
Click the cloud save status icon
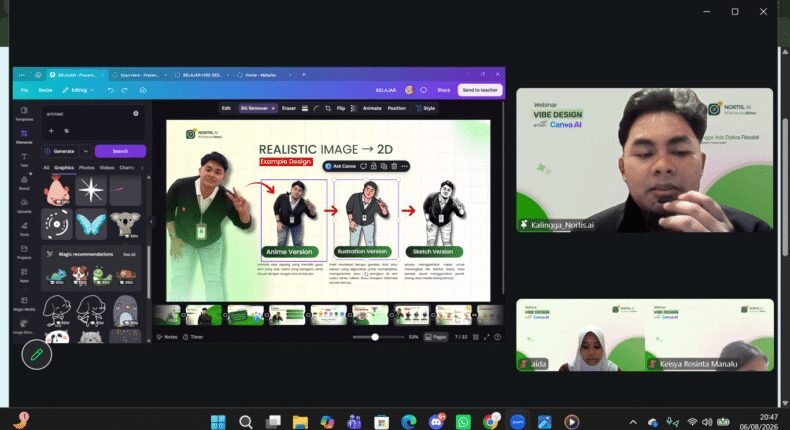click(143, 90)
